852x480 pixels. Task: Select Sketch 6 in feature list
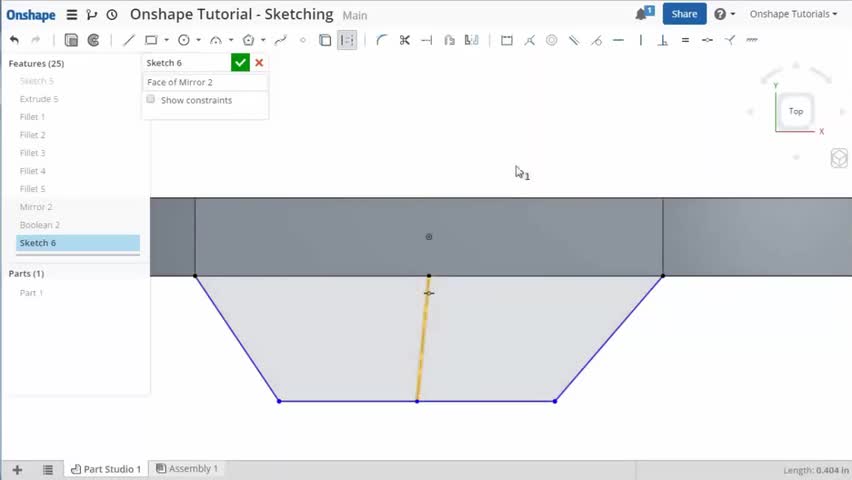(78, 243)
